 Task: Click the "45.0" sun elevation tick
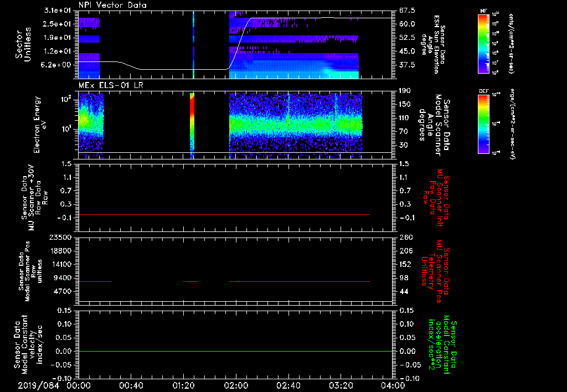pos(407,51)
